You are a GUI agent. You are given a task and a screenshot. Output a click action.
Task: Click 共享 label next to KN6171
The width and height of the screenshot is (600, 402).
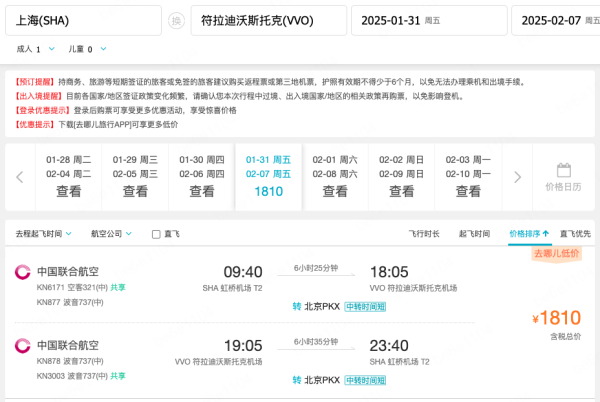click(118, 288)
